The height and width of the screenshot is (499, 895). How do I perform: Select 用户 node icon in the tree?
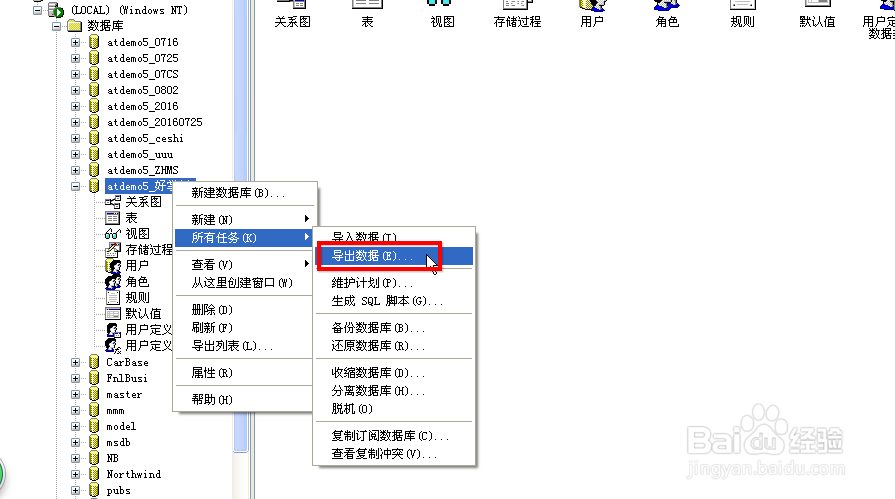[x=112, y=265]
